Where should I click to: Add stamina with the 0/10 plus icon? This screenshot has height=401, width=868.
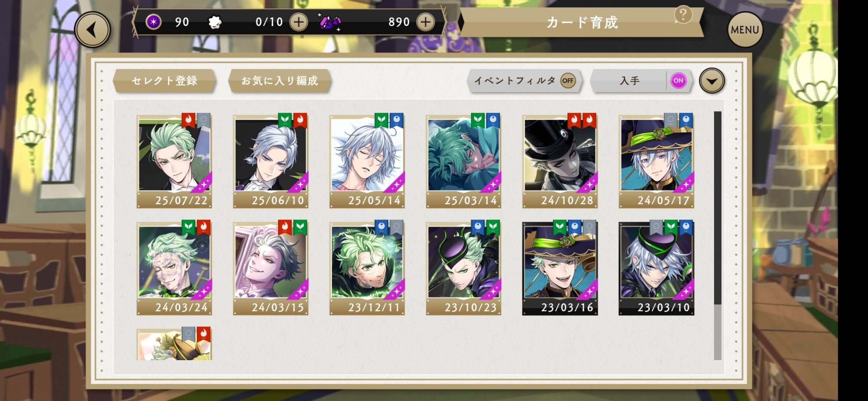299,22
